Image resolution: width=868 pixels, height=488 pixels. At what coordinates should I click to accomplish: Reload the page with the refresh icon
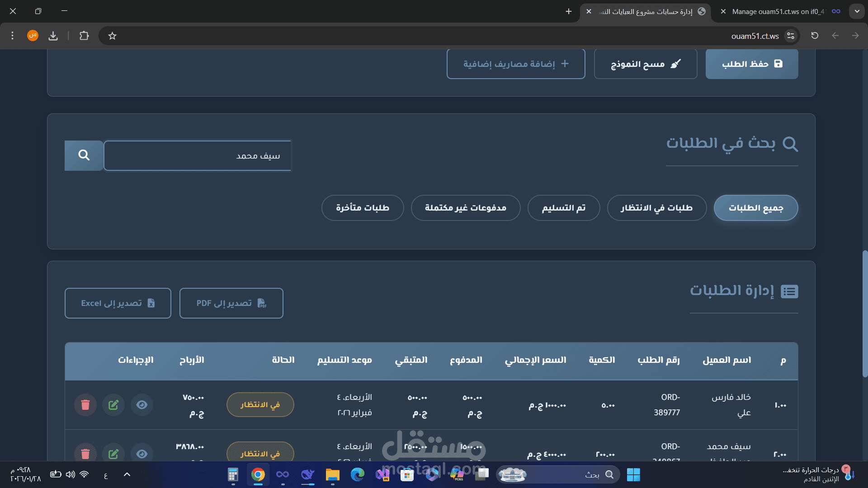[815, 36]
